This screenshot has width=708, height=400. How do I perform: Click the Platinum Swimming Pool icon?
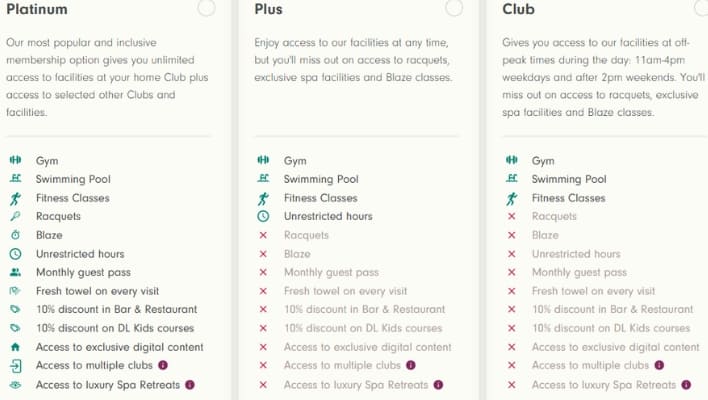click(15, 180)
